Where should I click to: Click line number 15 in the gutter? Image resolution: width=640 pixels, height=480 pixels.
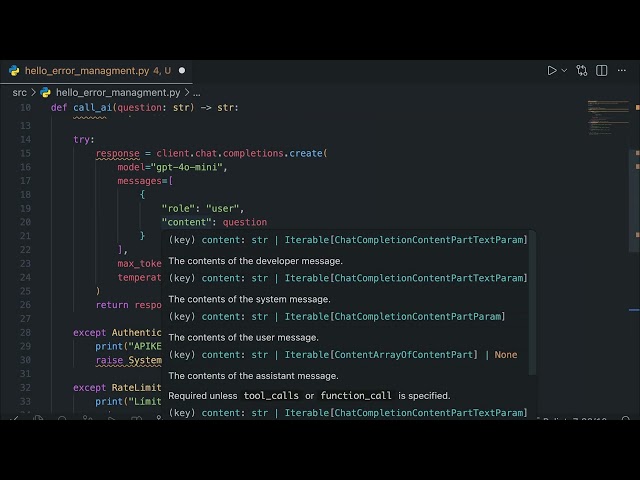point(25,153)
